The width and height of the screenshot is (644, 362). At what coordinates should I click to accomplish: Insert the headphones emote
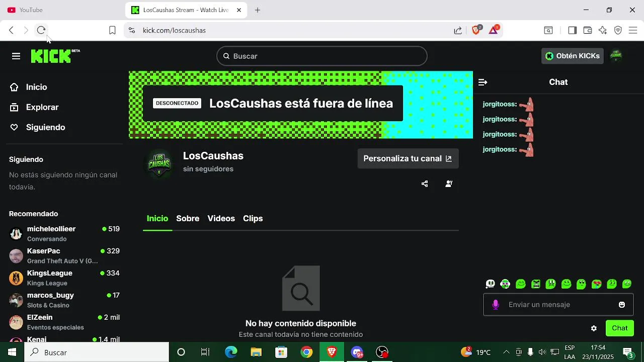click(505, 284)
